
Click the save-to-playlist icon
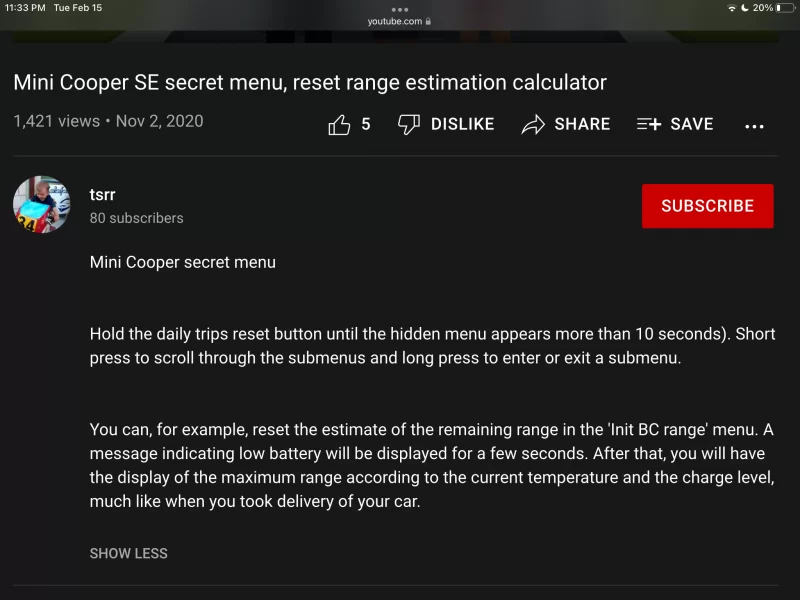[649, 124]
